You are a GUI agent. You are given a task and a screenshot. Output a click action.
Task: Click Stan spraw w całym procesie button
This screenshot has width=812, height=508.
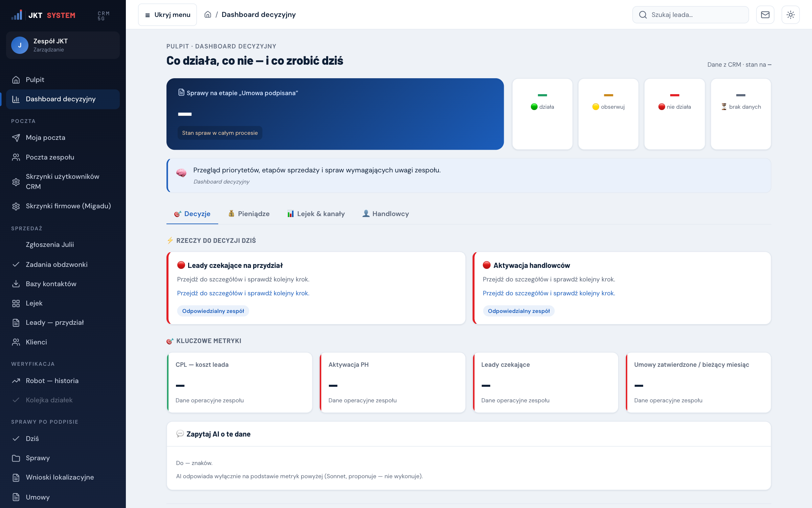[220, 133]
